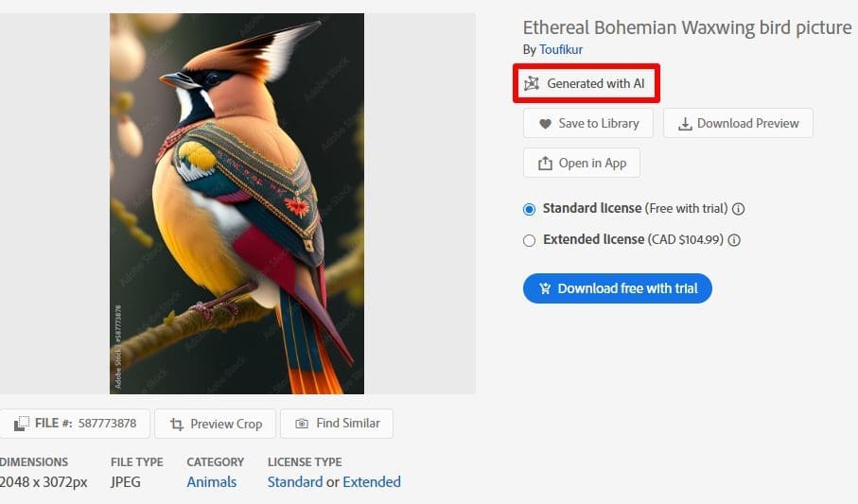Click the Generated with AI label text
The width and height of the screenshot is (858, 504).
point(596,83)
